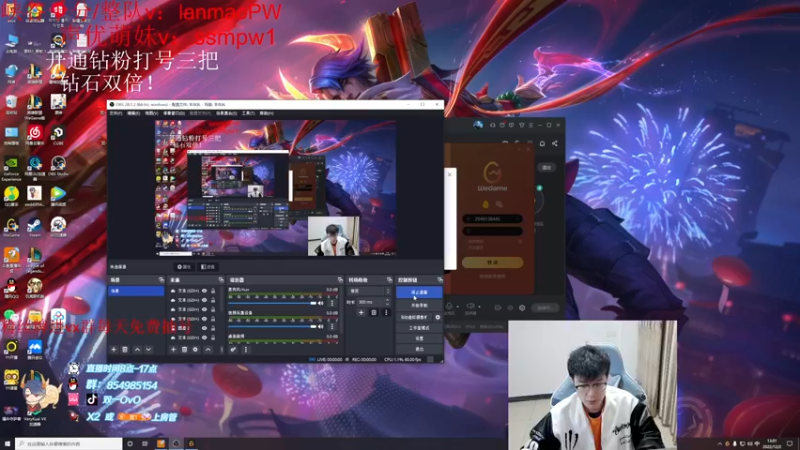The width and height of the screenshot is (800, 450).
Task: Toggle the lock on the bottom 文本 (GDI+) source
Action: [x=213, y=337]
